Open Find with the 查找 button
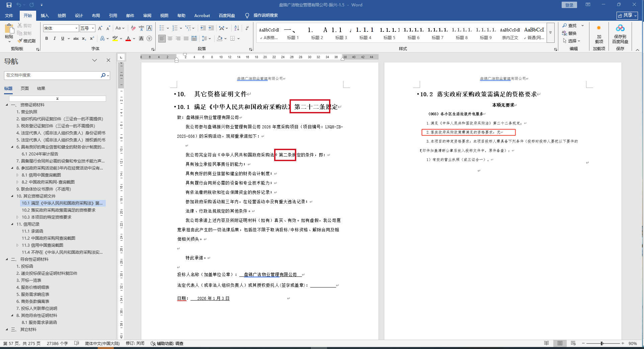The width and height of the screenshot is (644, 349). point(569,26)
